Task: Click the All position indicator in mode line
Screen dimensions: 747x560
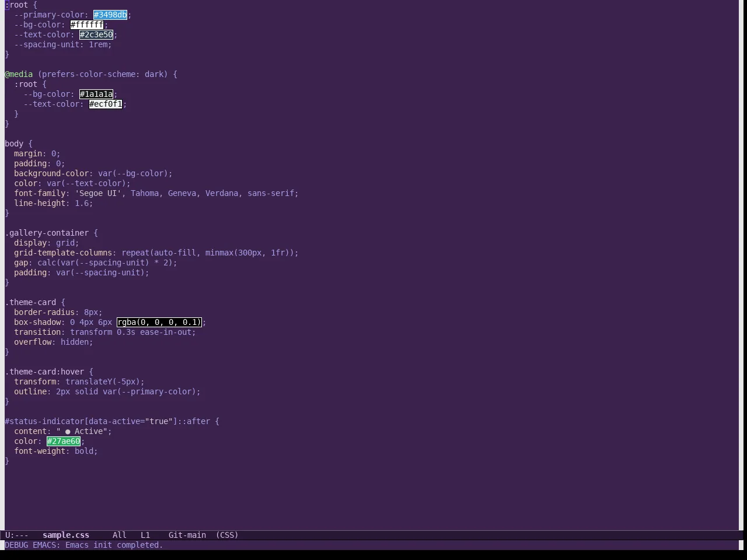Action: (x=120, y=535)
